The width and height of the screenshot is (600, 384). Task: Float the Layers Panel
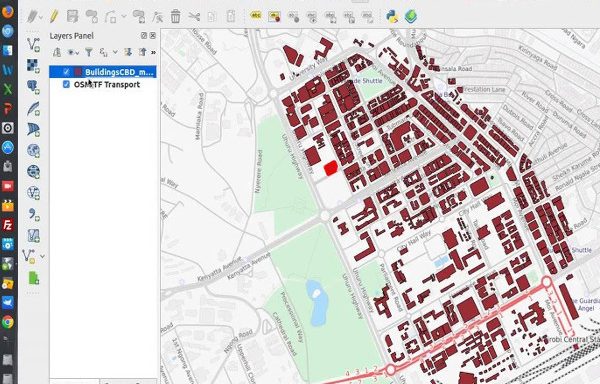[x=144, y=36]
